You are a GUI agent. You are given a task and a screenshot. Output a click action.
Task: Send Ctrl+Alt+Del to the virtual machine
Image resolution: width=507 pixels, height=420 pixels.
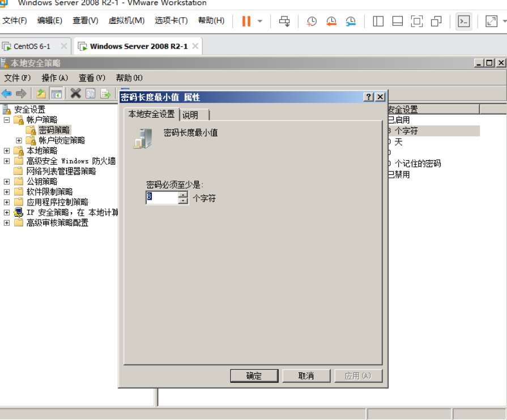pos(284,22)
